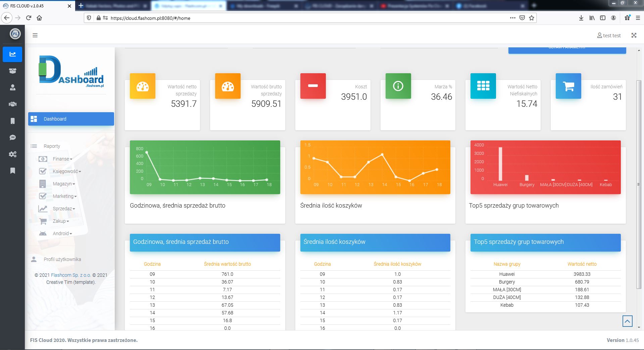Click the orange gauge icon for gross sales
The image size is (644, 350).
pos(228,86)
